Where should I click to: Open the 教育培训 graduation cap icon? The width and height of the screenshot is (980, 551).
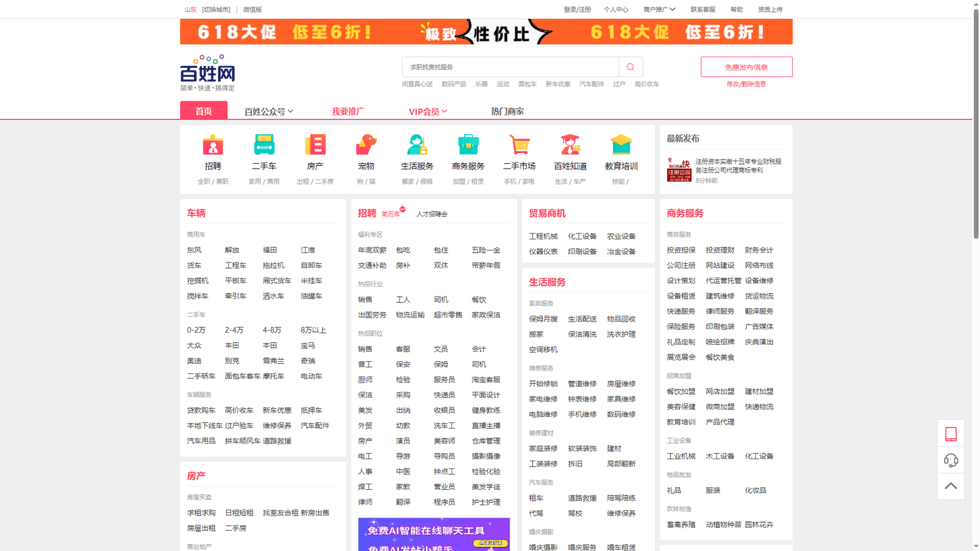(x=621, y=145)
